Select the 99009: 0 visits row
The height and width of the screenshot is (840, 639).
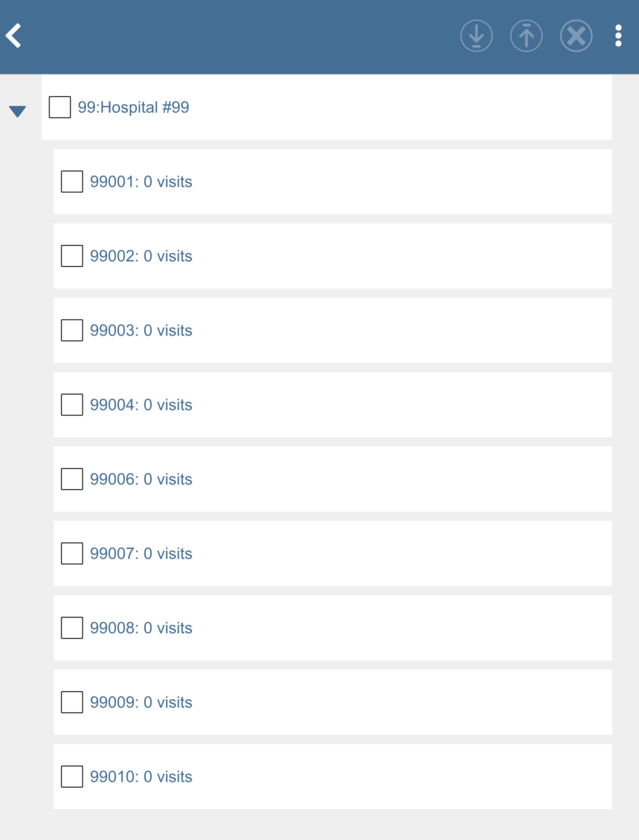click(141, 702)
